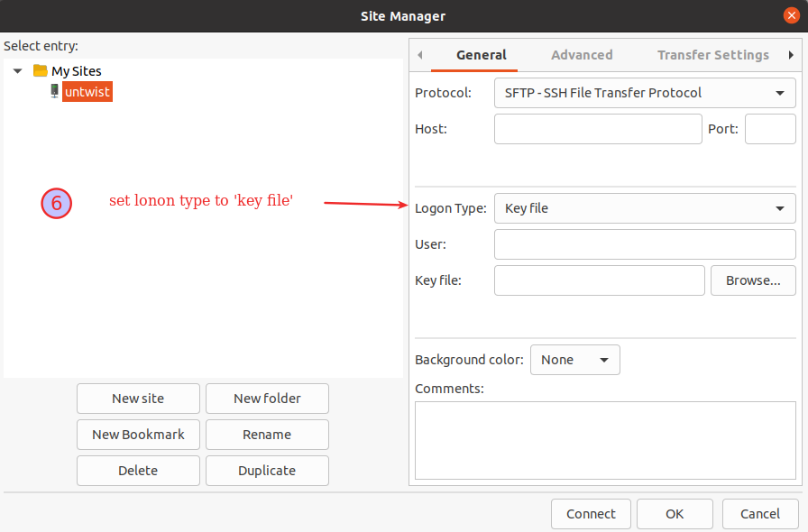Open the Logon Type dropdown
The height and width of the screenshot is (532, 808).
click(x=644, y=208)
